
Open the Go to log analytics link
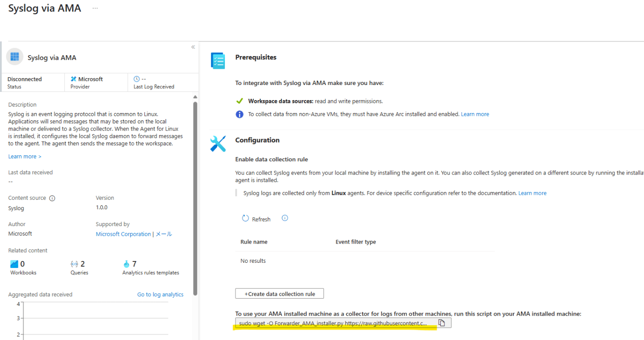160,295
